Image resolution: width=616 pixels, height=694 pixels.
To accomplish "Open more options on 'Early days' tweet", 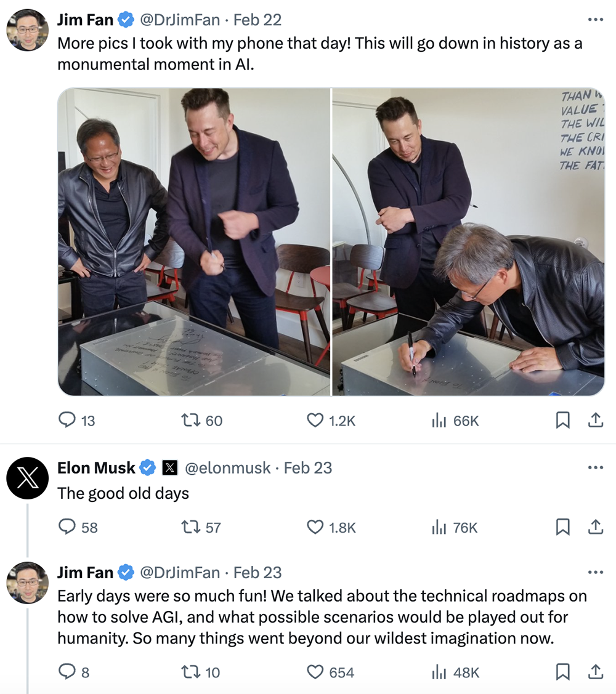I will pos(595,573).
